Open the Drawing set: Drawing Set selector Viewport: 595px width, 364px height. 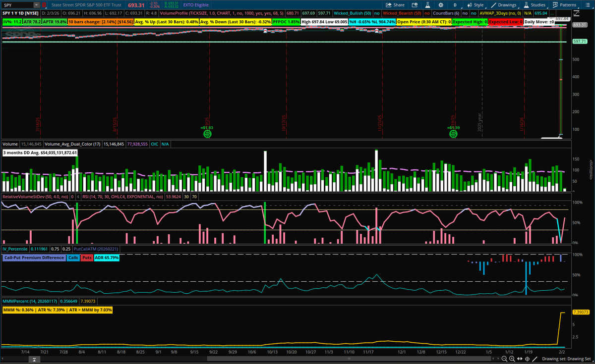[566, 359]
